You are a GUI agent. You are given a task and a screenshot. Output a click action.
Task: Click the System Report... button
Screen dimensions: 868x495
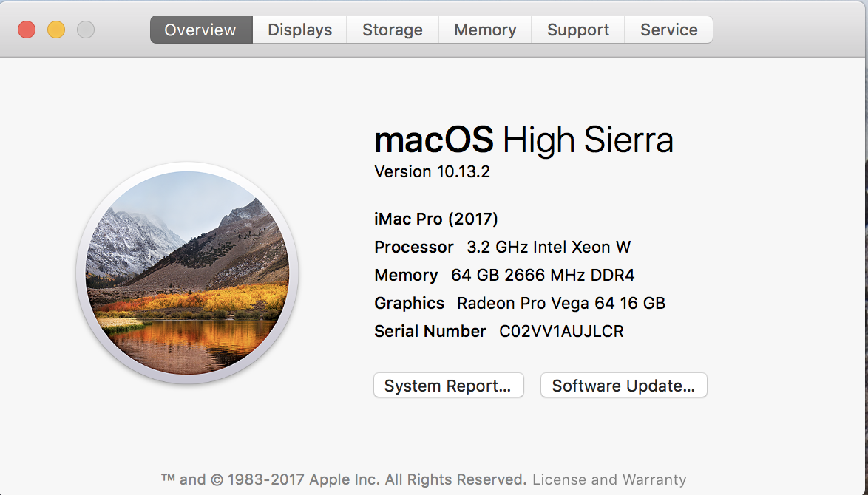click(x=448, y=386)
